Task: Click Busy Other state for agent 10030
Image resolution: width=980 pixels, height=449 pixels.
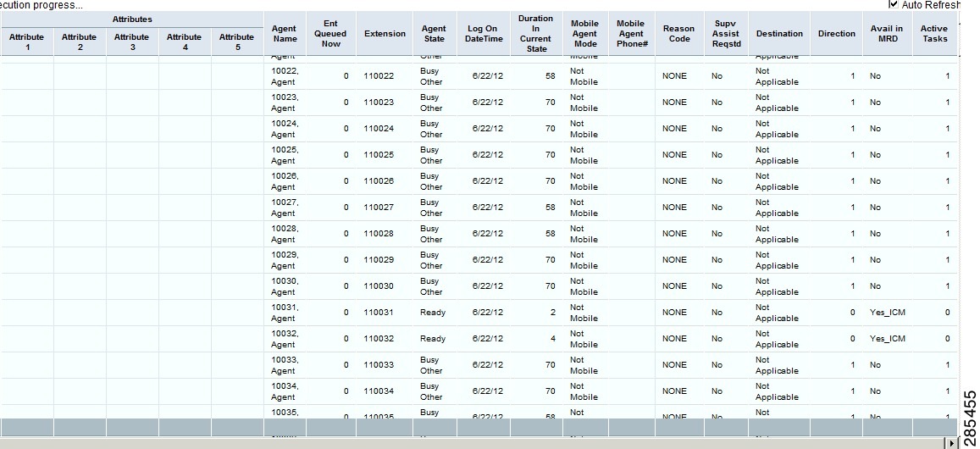Action: (x=431, y=286)
